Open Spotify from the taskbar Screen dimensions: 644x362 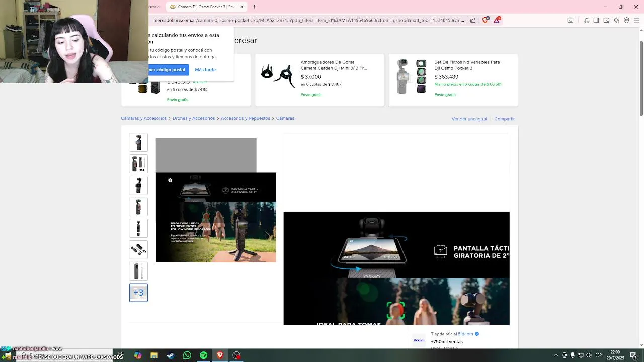[203, 355]
